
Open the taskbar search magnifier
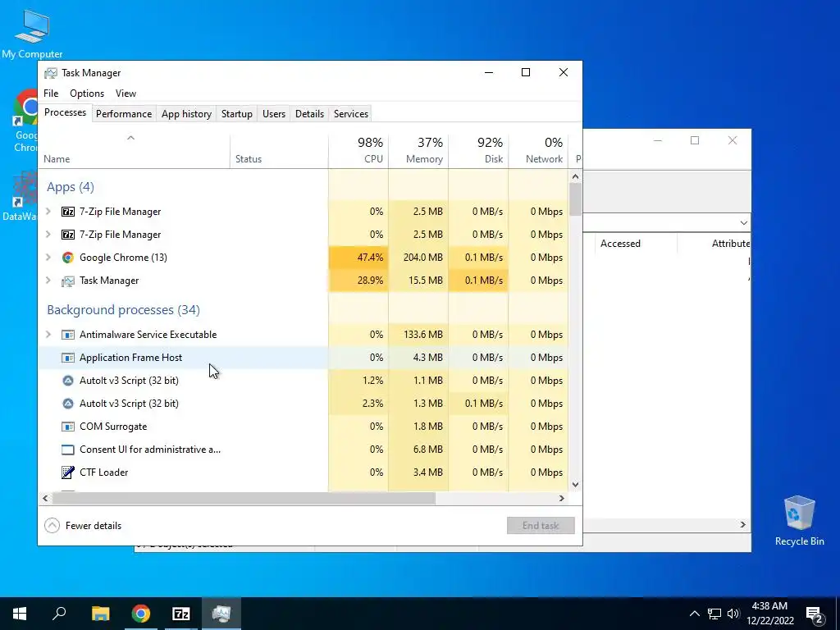pyautogui.click(x=59, y=614)
